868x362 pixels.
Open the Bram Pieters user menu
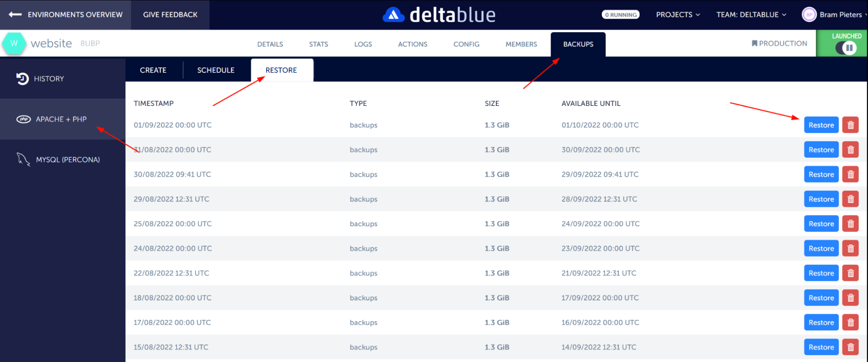pos(835,15)
